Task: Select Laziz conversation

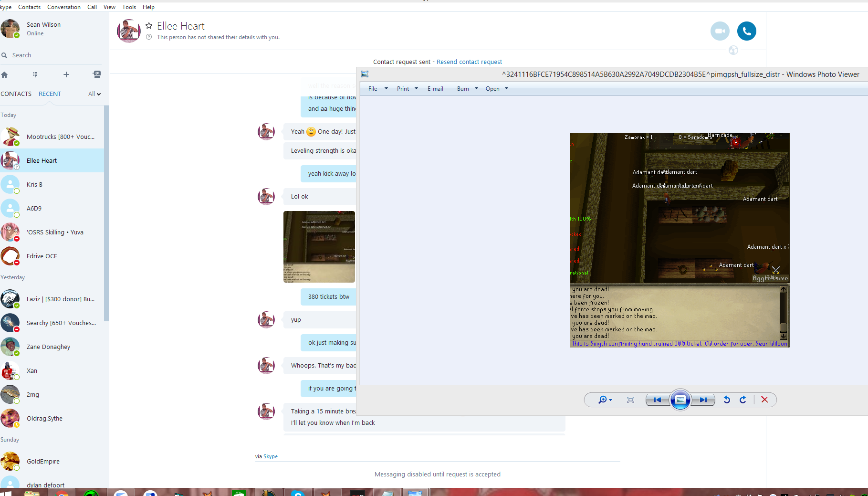Action: coord(52,299)
